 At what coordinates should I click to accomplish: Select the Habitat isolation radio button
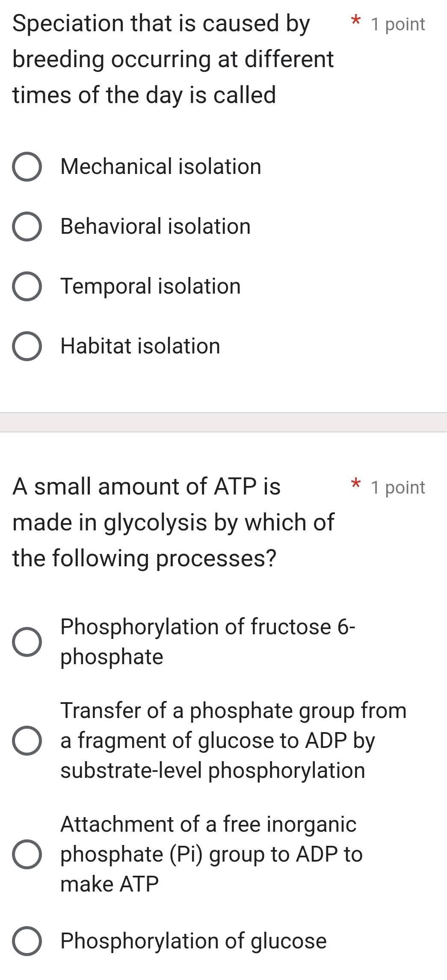pyautogui.click(x=27, y=346)
